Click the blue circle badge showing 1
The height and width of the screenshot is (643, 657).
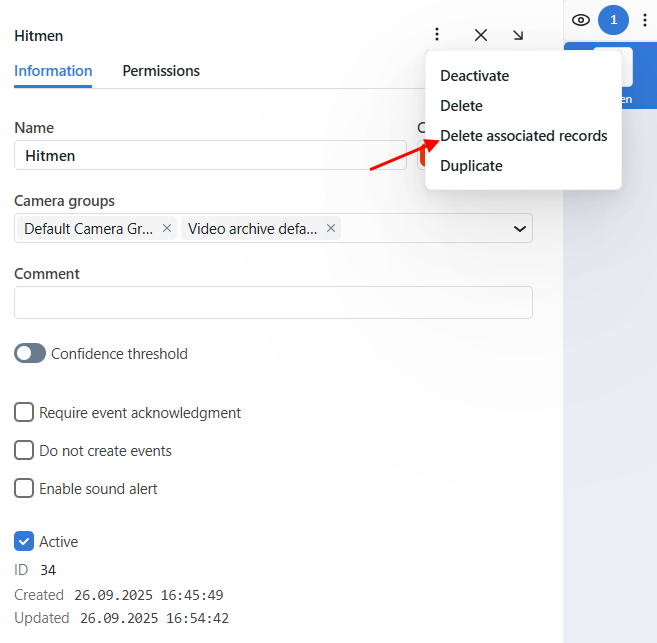click(613, 20)
